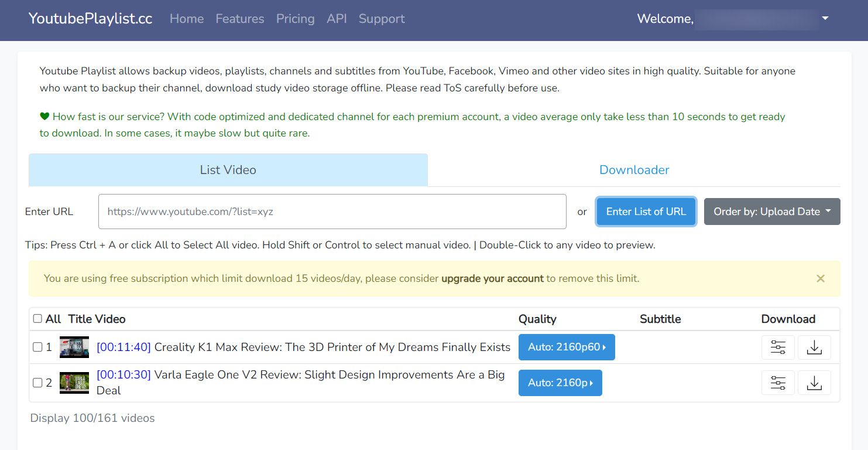
Task: Click the Enter List of URL button
Action: (646, 212)
